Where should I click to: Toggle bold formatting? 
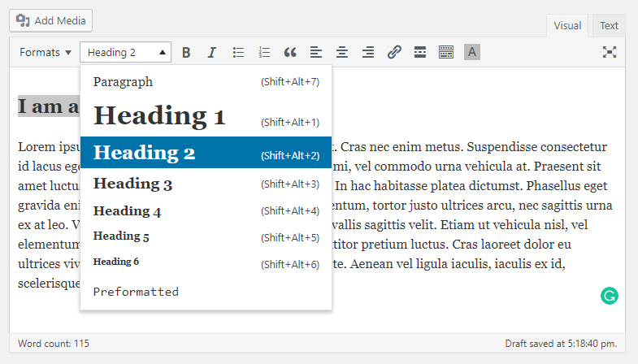[186, 53]
